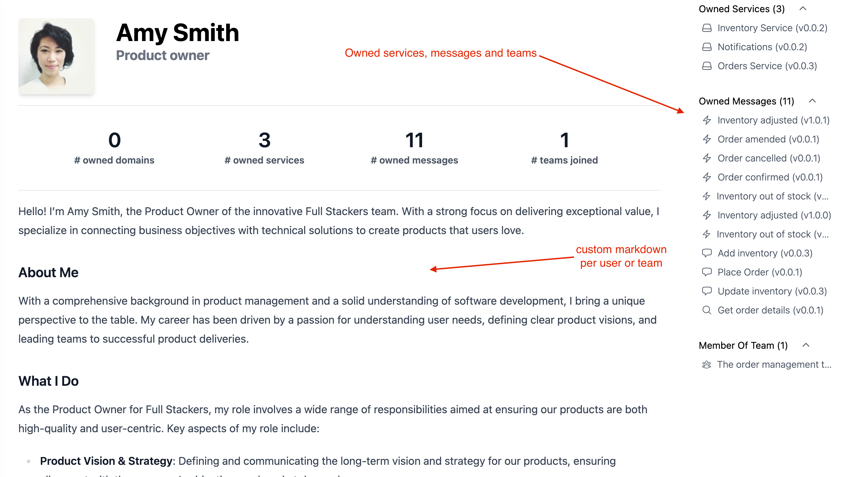This screenshot has width=868, height=477.
Task: Open Inventory adjusted (v1.0.1) message
Action: (x=773, y=120)
